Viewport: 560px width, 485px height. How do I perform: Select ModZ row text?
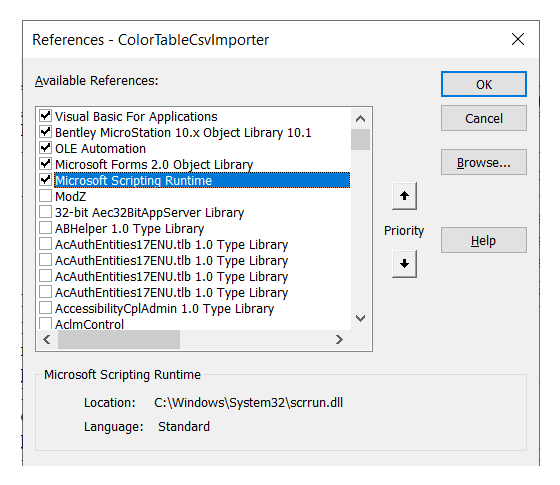click(x=70, y=197)
